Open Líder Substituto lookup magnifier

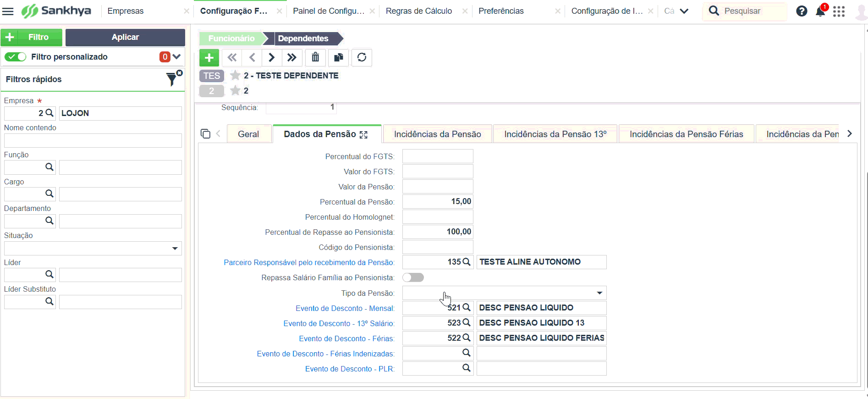49,301
